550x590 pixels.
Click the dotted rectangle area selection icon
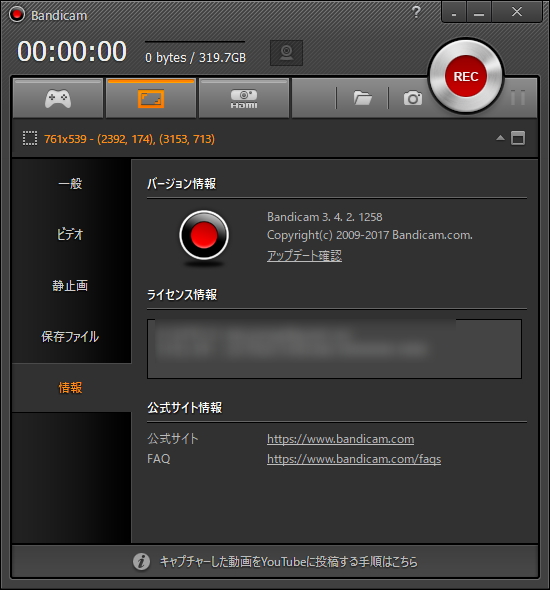(x=30, y=138)
